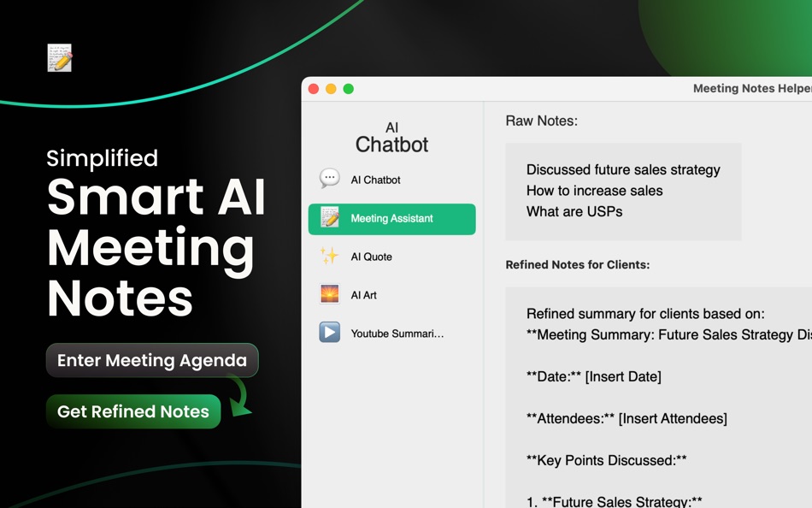Click the '**Date:** [Insert Date]' line
812x508 pixels.
pyautogui.click(x=594, y=377)
